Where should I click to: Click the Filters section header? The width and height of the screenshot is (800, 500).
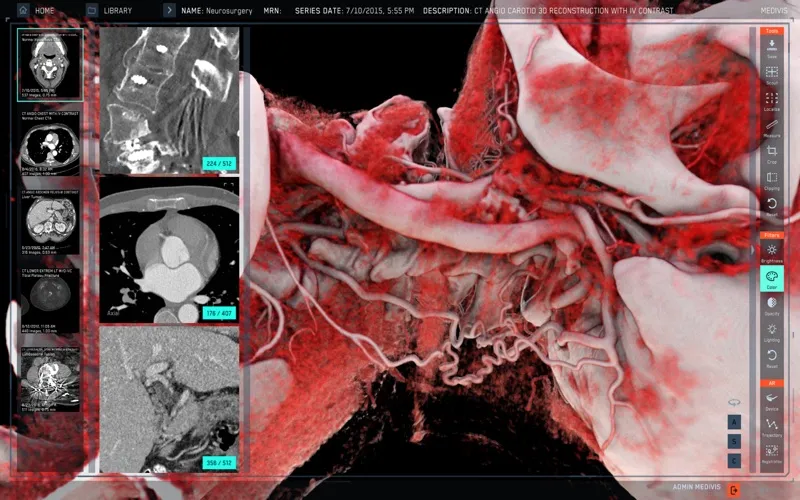click(771, 235)
